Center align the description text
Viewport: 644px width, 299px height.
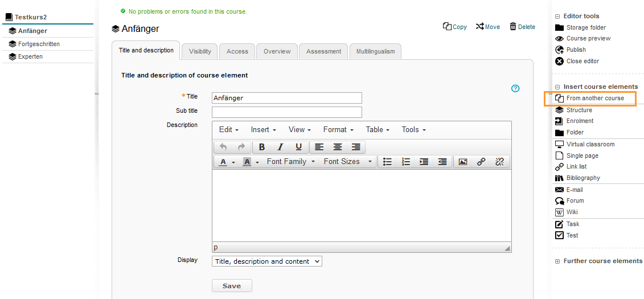(338, 147)
